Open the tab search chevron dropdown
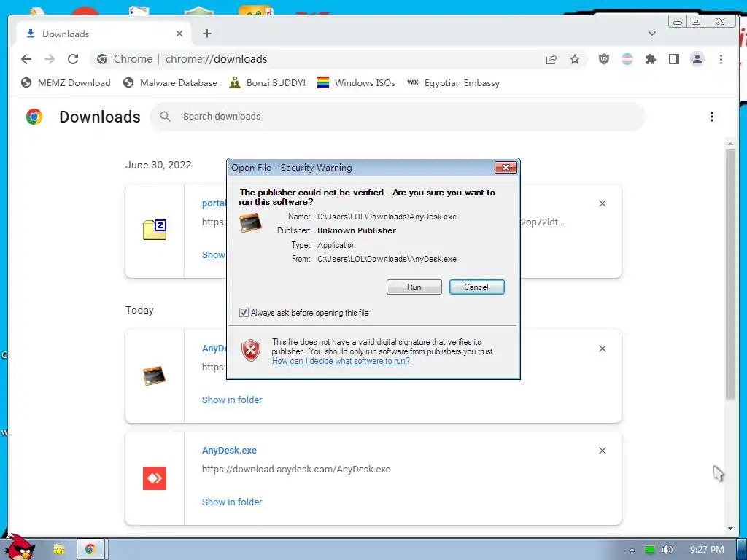747x560 pixels. [652, 34]
